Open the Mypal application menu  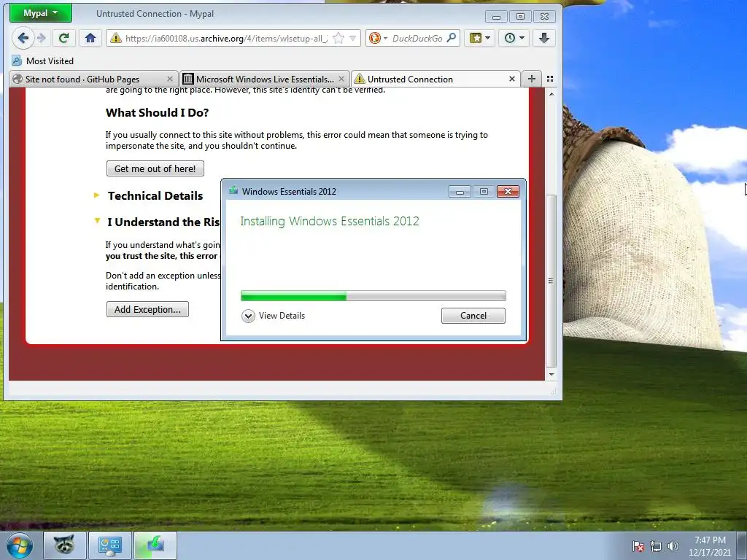pos(41,13)
